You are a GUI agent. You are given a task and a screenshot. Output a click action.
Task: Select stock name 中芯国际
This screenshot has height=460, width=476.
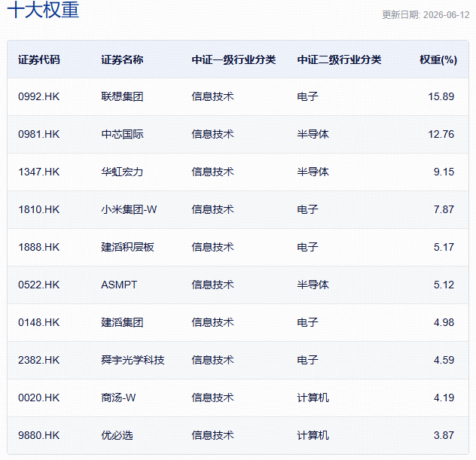122,135
